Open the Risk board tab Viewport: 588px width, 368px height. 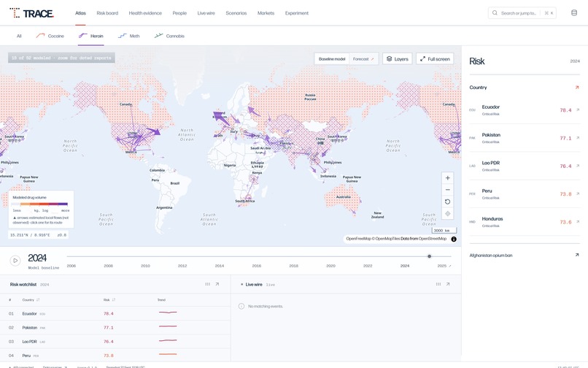point(107,13)
